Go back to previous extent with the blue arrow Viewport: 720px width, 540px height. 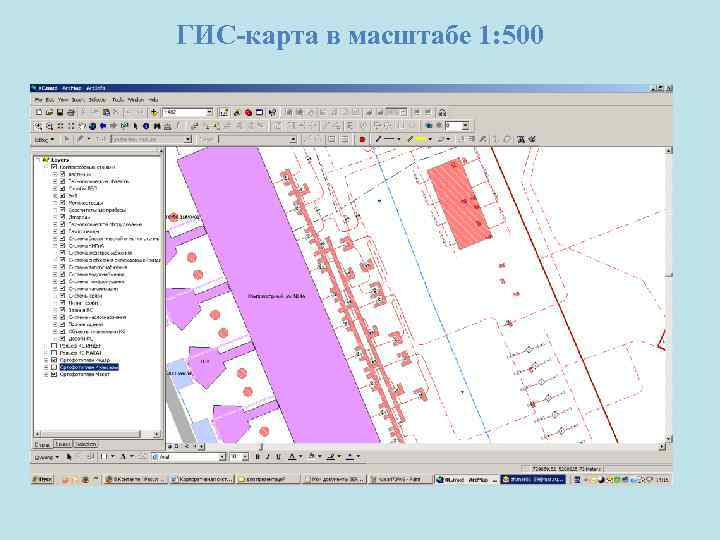pos(103,126)
